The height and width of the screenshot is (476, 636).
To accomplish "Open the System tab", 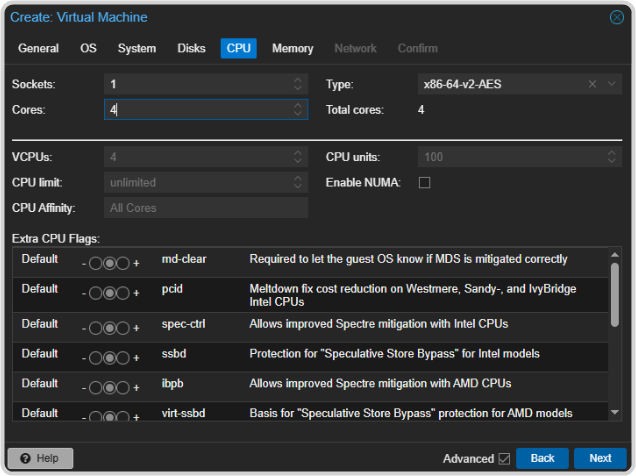I will [x=137, y=48].
